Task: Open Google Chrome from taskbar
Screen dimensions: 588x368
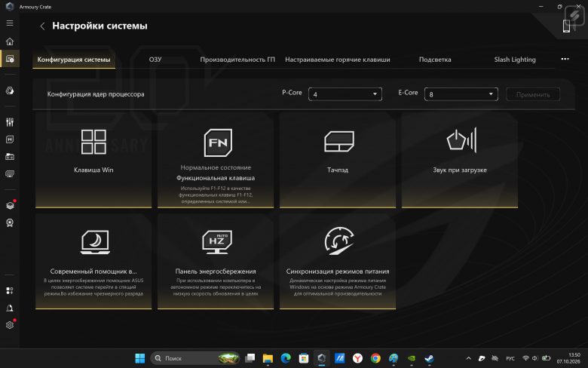Action: [375, 358]
